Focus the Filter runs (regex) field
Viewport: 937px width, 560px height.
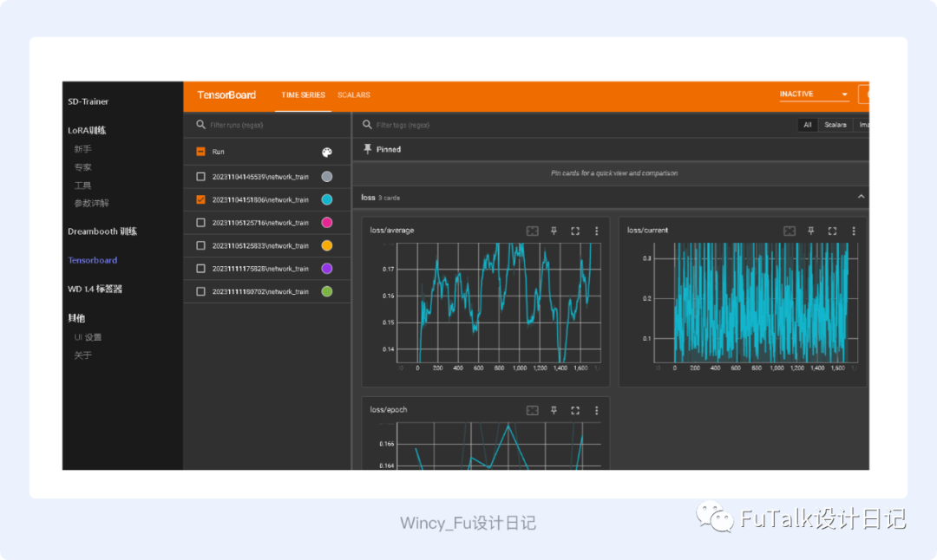pyautogui.click(x=272, y=126)
